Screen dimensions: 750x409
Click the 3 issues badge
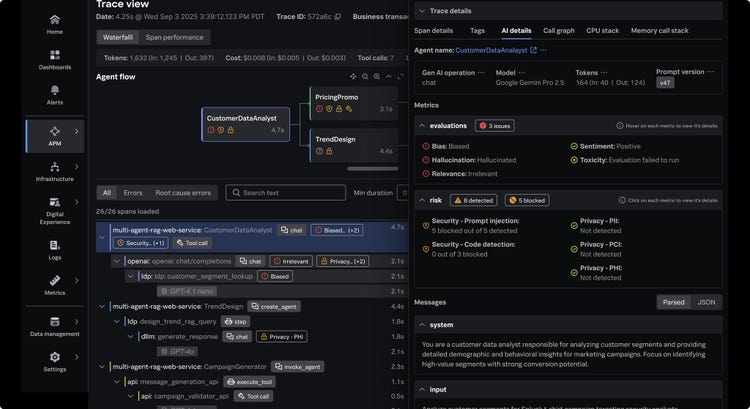[495, 126]
